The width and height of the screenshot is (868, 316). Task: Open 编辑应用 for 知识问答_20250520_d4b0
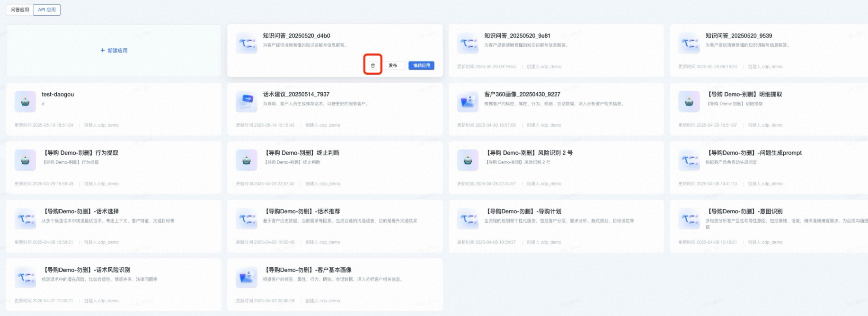[421, 65]
